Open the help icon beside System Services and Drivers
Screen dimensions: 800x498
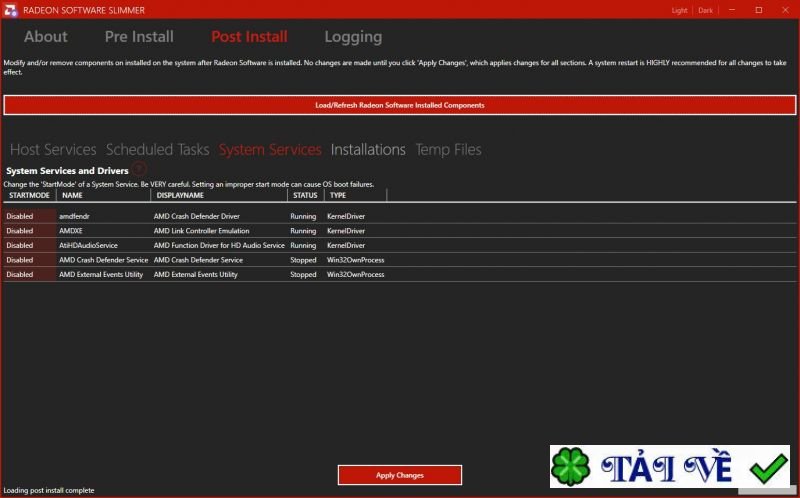(139, 169)
